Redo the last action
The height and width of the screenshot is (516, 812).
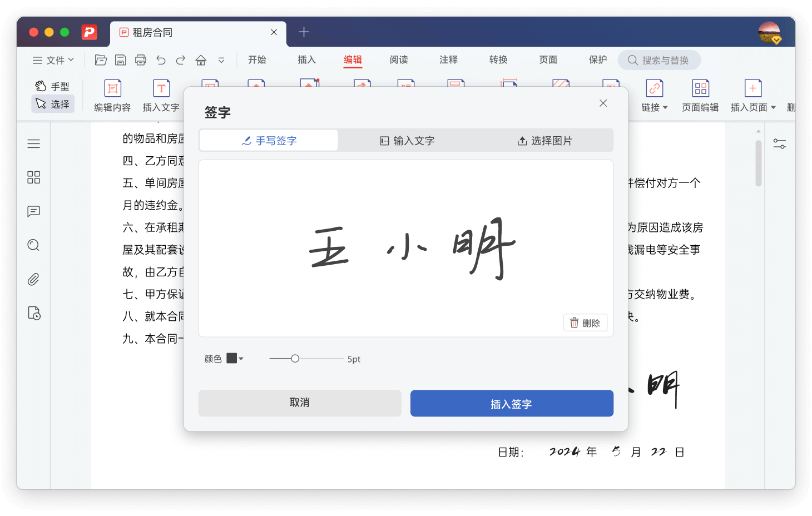pyautogui.click(x=181, y=60)
